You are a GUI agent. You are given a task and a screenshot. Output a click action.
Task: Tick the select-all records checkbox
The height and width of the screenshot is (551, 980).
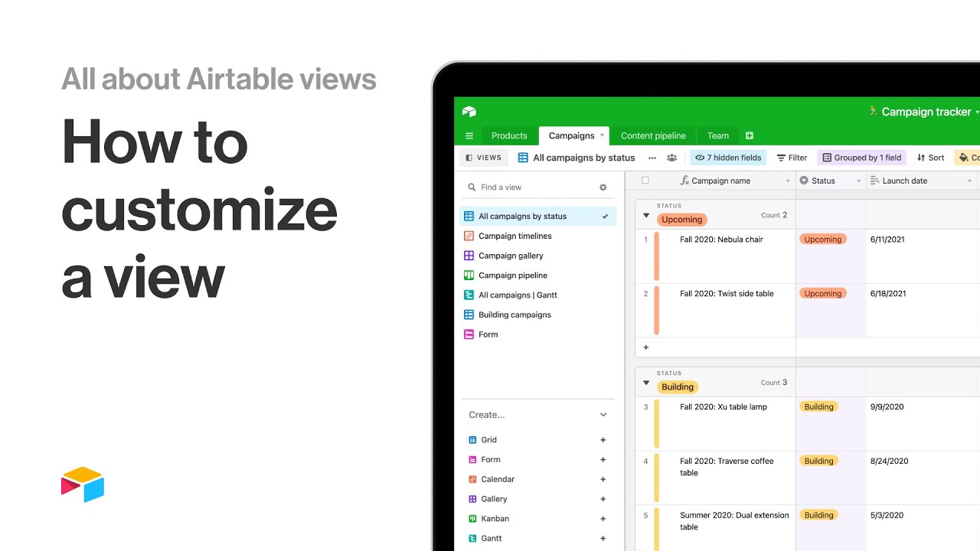point(645,181)
